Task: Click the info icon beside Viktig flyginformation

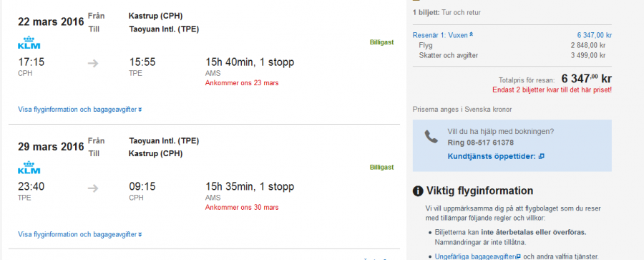Action: 418,191
